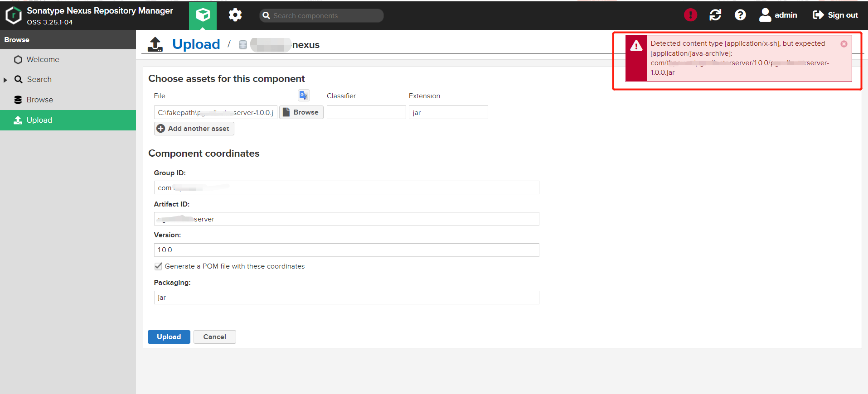Click the upload arrow icon by page title
The image size is (868, 394).
(x=155, y=44)
